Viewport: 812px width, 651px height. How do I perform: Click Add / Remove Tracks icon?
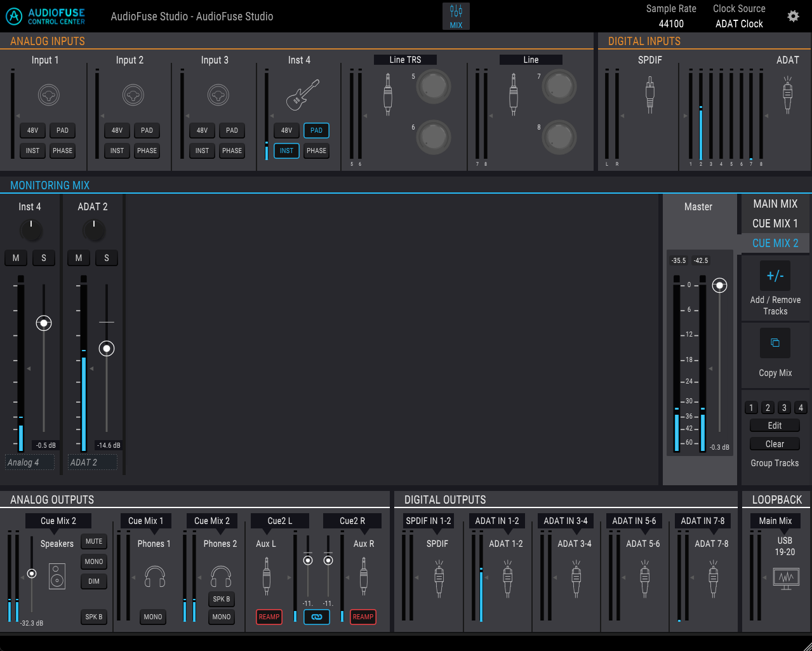pos(775,276)
